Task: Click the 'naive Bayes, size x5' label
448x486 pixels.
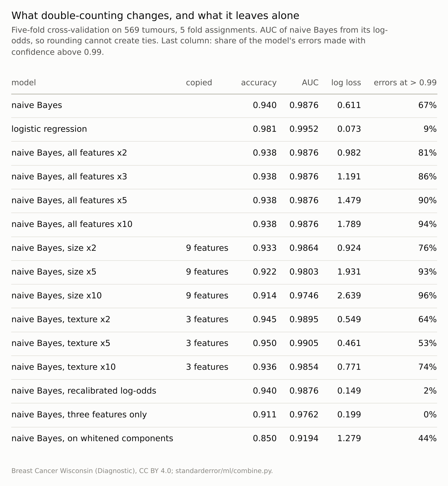Action: [54, 272]
